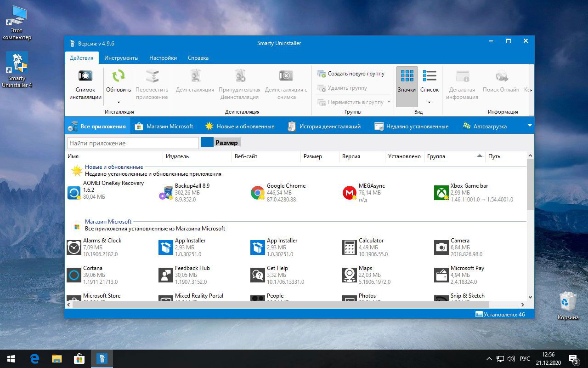This screenshot has width=588, height=368.
Task: Open the Настройки ribbon tab
Action: pyautogui.click(x=163, y=58)
